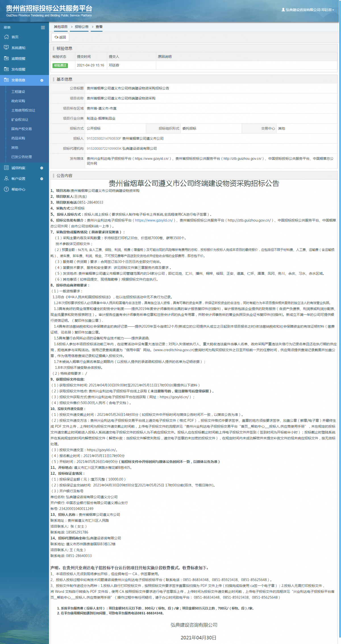Select 其他 submenu item in sidebar
The height and width of the screenshot is (644, 341).
[x=15, y=148]
